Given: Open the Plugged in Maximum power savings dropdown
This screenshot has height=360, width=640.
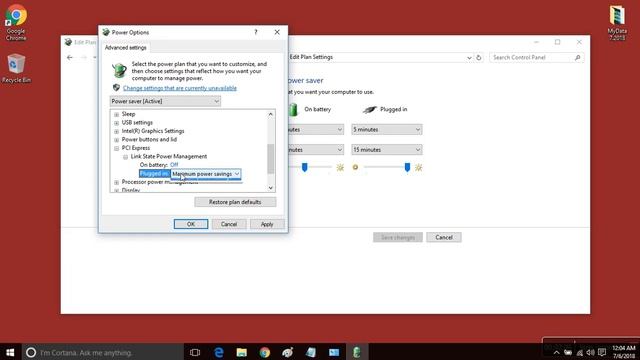Looking at the screenshot, I should pos(205,174).
